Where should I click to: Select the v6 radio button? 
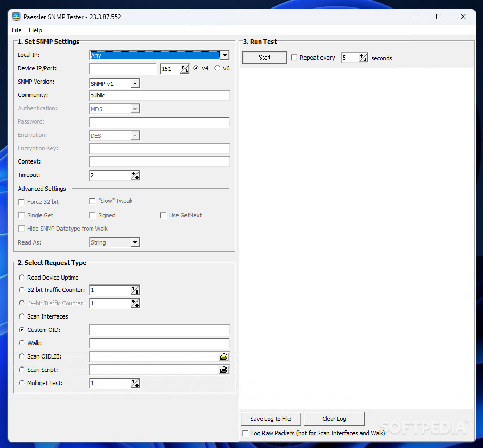(x=218, y=68)
